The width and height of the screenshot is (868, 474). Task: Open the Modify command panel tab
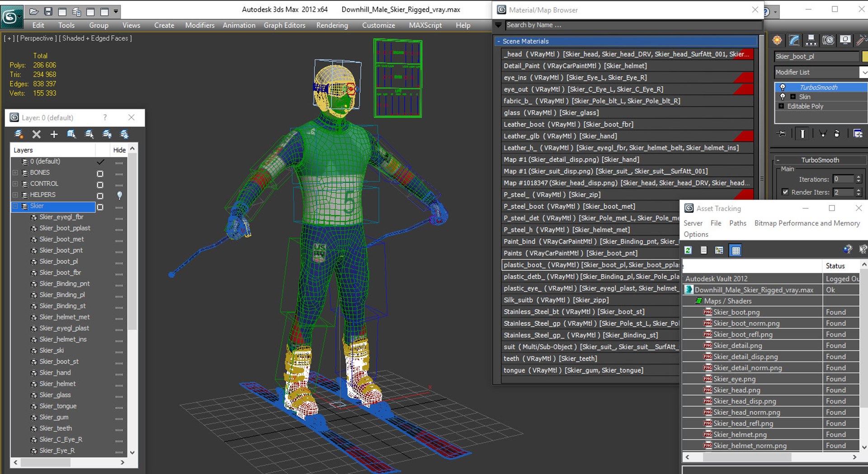pyautogui.click(x=794, y=41)
